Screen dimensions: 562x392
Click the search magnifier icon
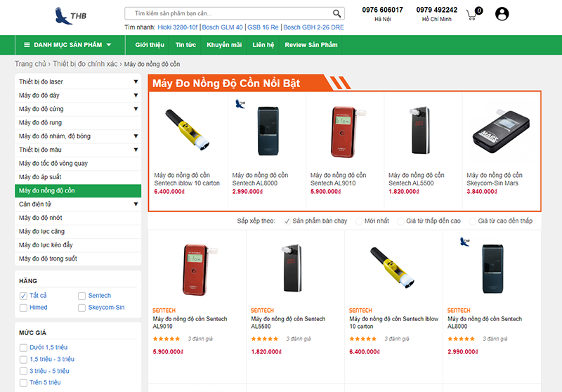(x=336, y=13)
